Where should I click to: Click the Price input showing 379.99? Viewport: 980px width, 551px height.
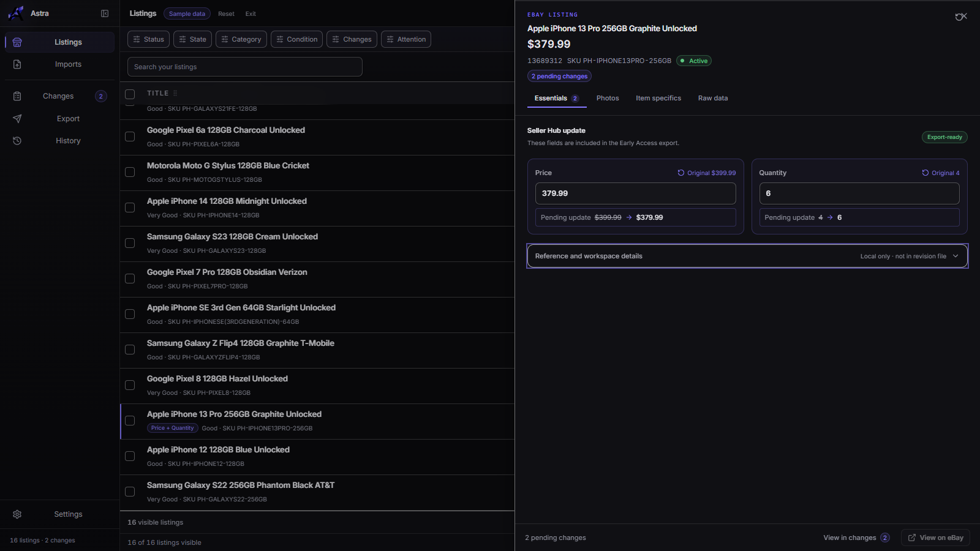click(x=636, y=193)
